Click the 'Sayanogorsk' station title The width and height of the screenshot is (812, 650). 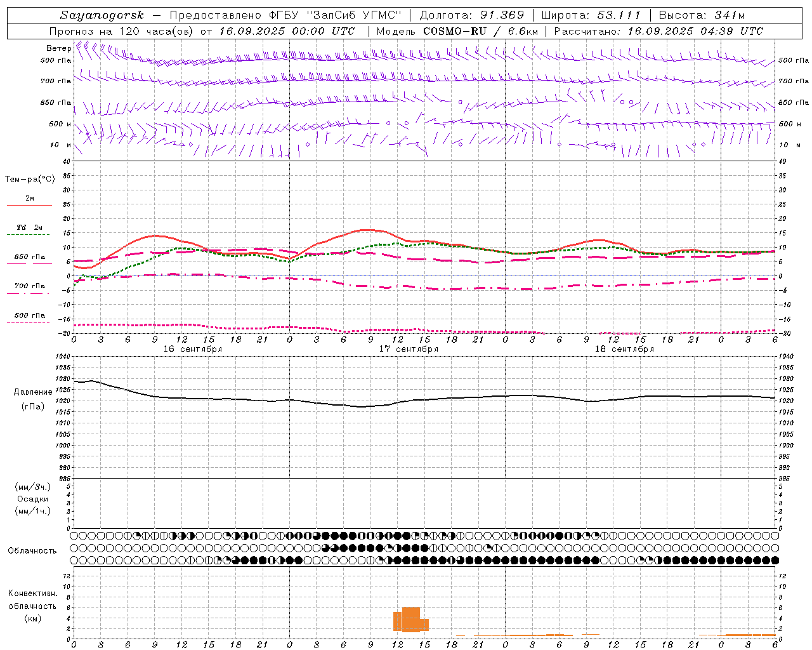click(x=102, y=15)
